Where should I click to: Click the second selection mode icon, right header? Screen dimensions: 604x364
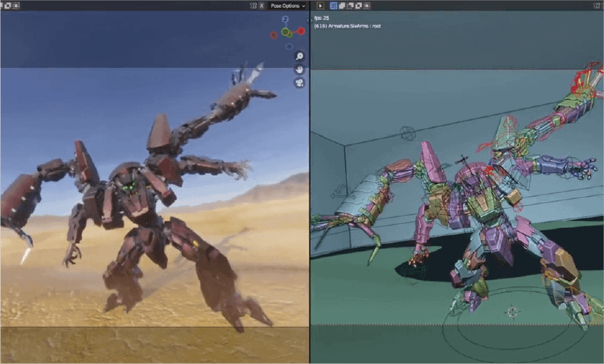[x=342, y=6]
